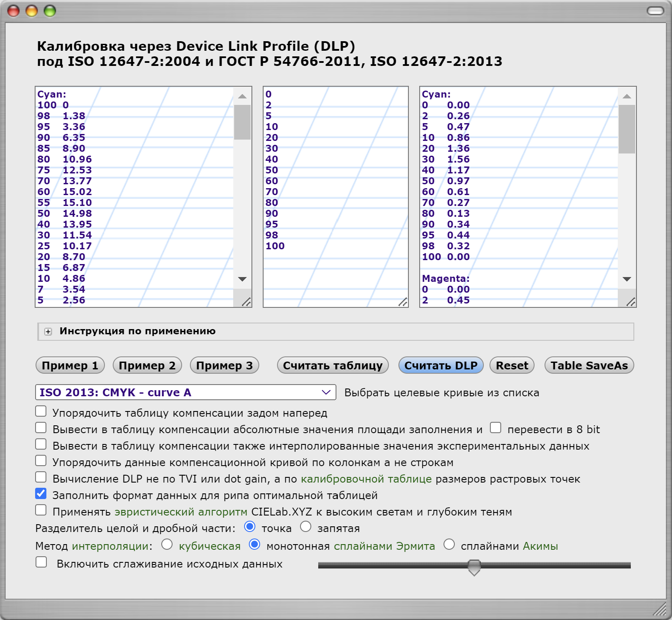Viewport: 672px width, 620px height.
Task: Expand the 'Инструкция по применению' plus icon
Action: (48, 332)
